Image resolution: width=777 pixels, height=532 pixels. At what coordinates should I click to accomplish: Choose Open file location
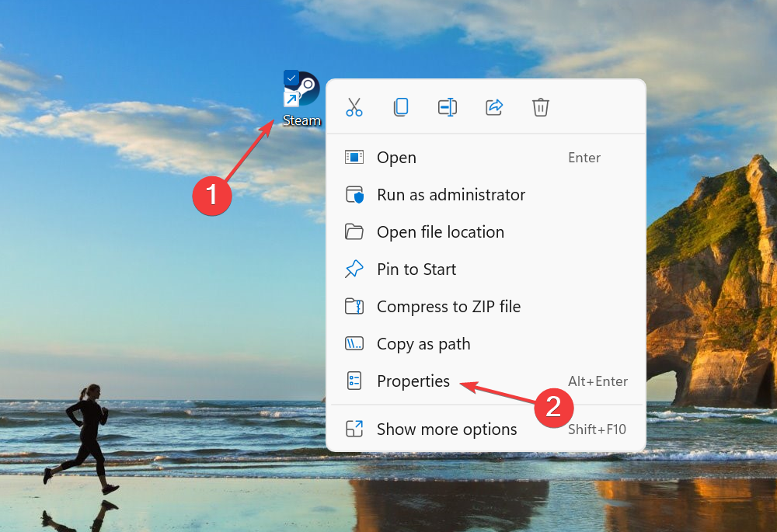tap(486, 231)
